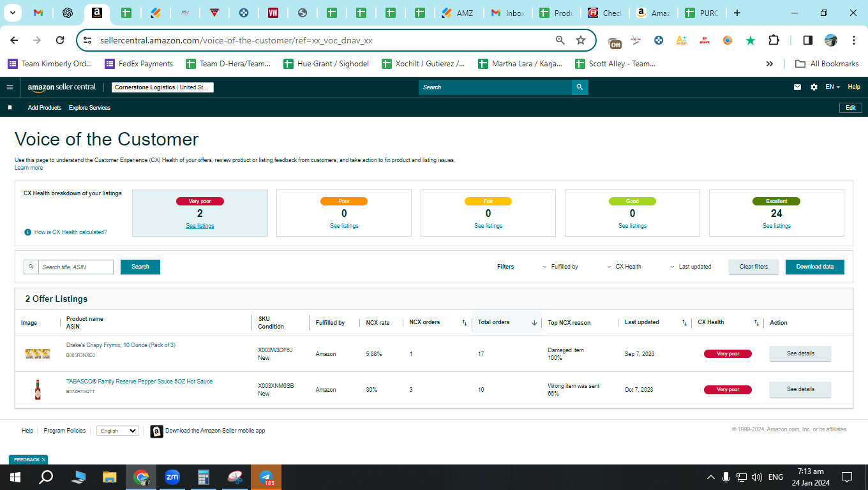Open the Add Products menu item

pyautogui.click(x=45, y=108)
